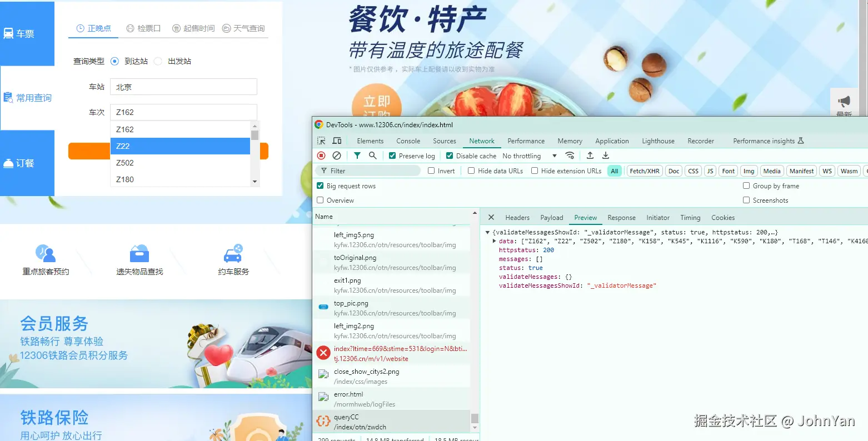Filter requests by Img type
The height and width of the screenshot is (441, 868).
(x=749, y=171)
